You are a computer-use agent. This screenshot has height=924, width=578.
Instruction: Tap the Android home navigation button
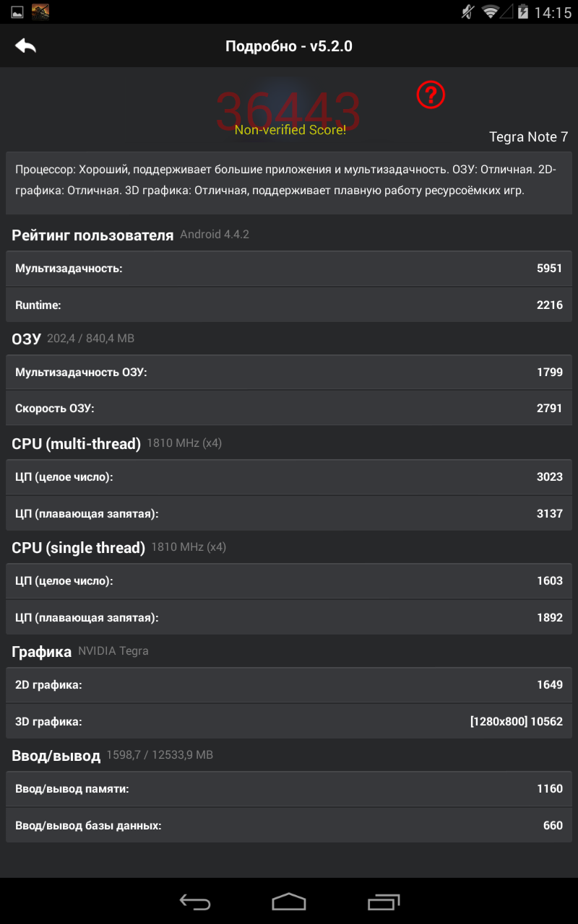[289, 902]
